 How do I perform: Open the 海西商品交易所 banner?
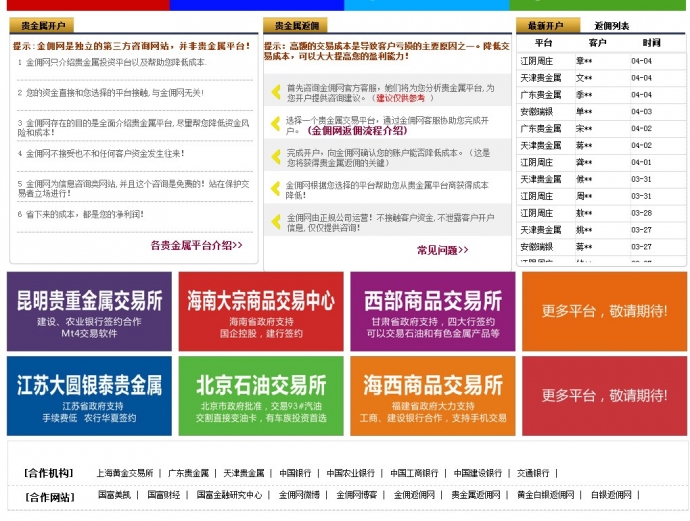[x=433, y=396]
